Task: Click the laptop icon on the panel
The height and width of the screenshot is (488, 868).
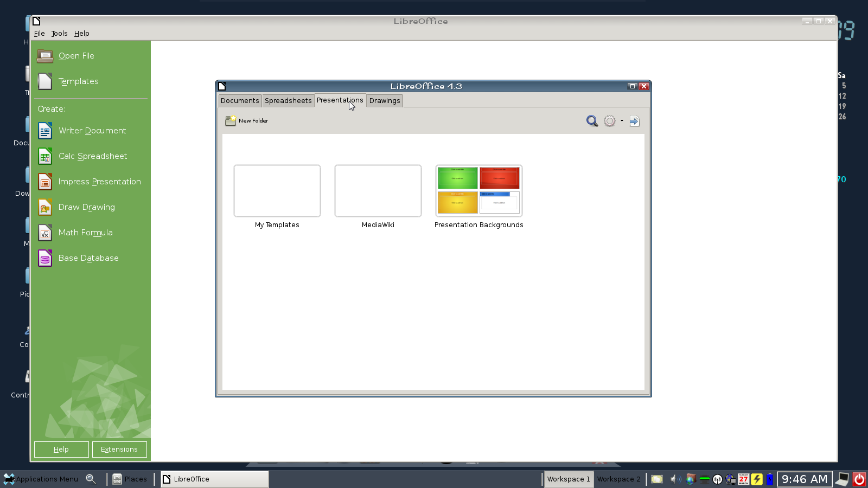Action: pos(842,479)
